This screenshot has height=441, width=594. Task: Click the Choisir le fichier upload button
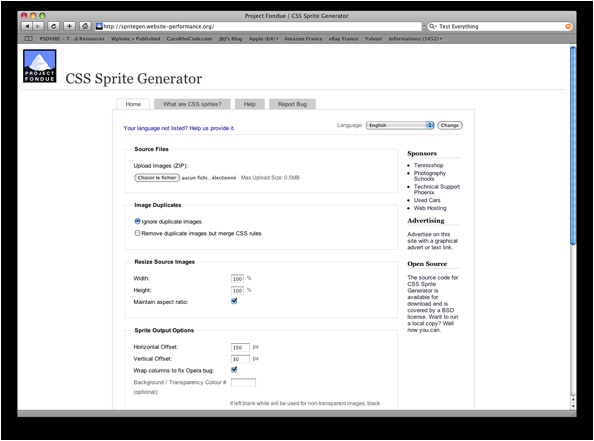click(157, 178)
